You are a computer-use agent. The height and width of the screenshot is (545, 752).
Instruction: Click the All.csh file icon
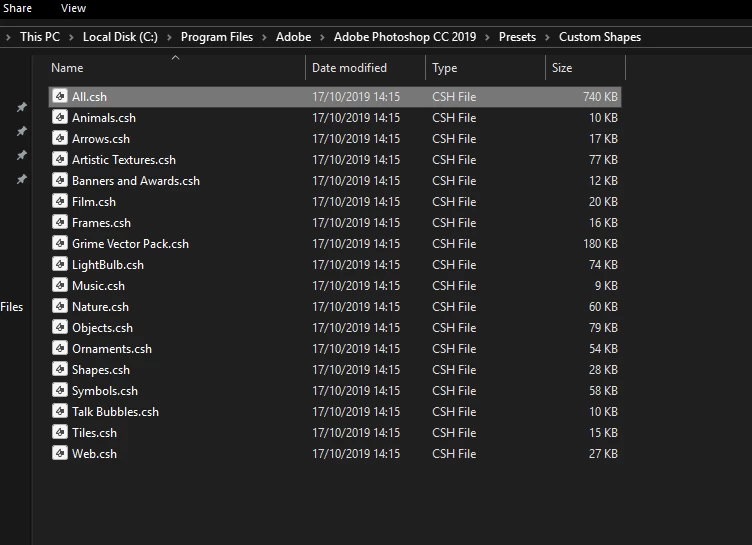[x=60, y=96]
